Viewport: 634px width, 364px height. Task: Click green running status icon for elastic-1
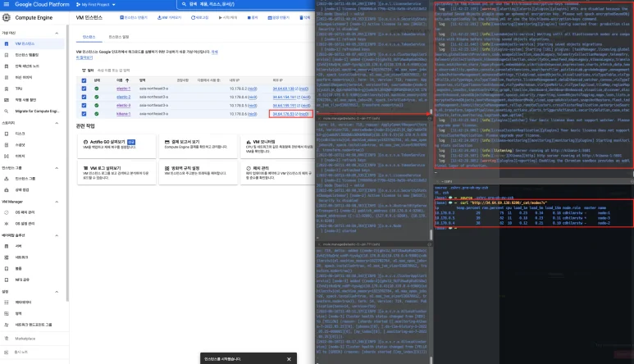pyautogui.click(x=96, y=89)
